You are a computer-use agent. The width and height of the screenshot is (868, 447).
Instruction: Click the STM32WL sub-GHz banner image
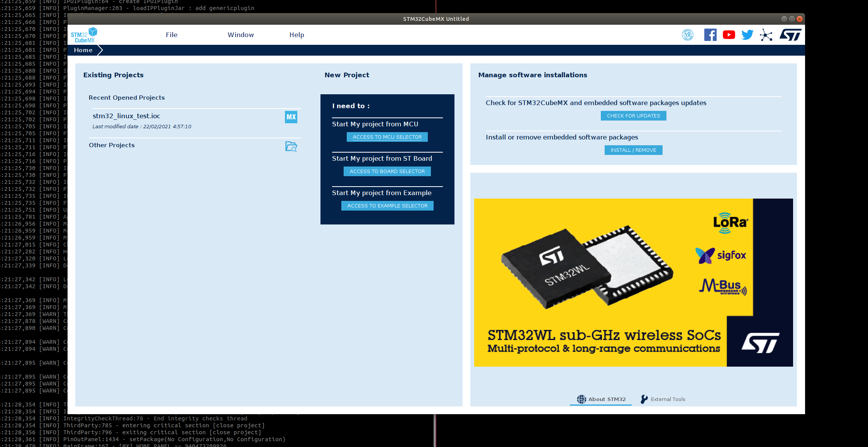pos(633,282)
